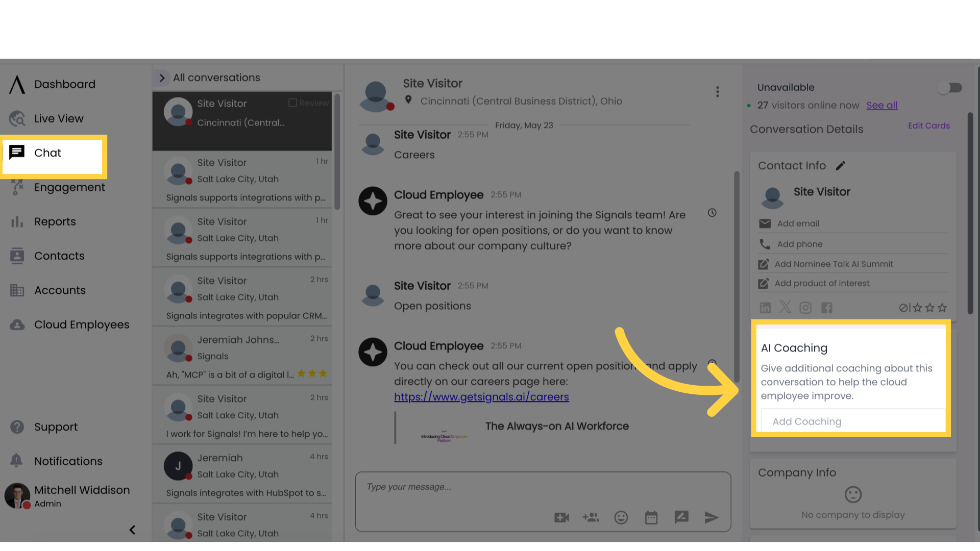Viewport: 980px width, 551px height.
Task: Click the calendar meeting icon
Action: click(651, 518)
